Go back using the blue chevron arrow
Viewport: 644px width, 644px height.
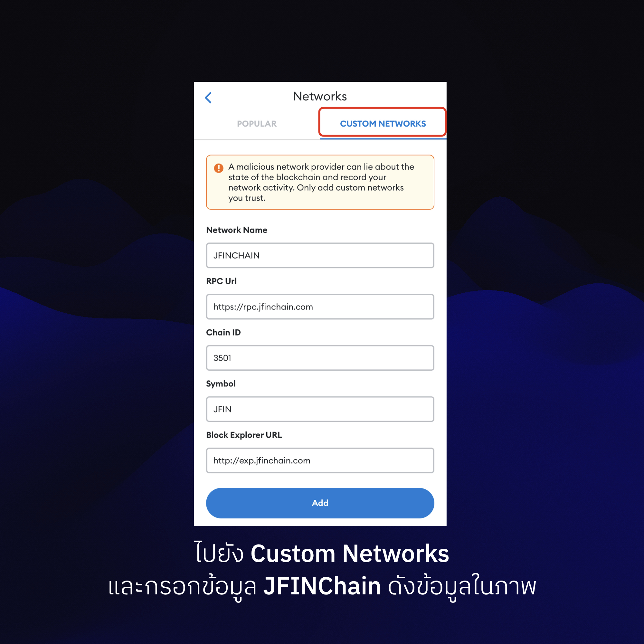tap(208, 98)
